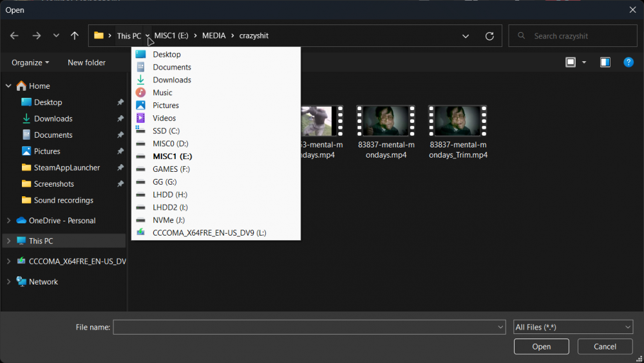The height and width of the screenshot is (363, 644).
Task: Pick SSD (C:) from location list
Action: point(166,131)
